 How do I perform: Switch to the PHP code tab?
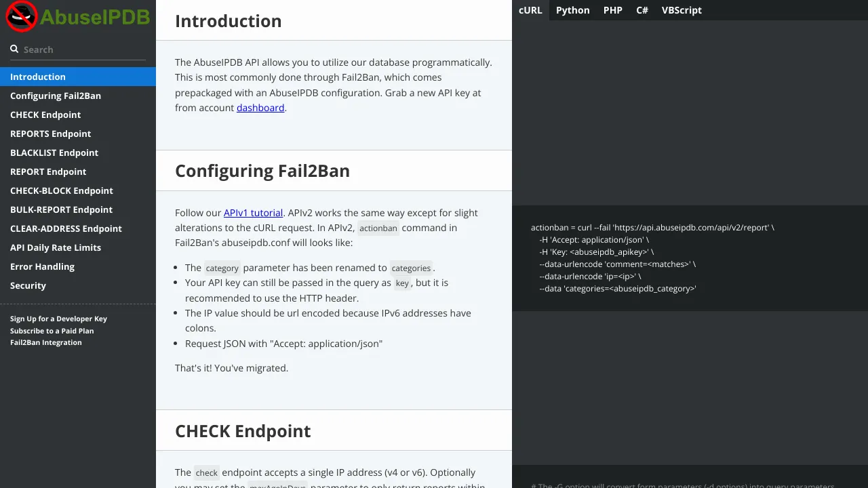tap(613, 10)
